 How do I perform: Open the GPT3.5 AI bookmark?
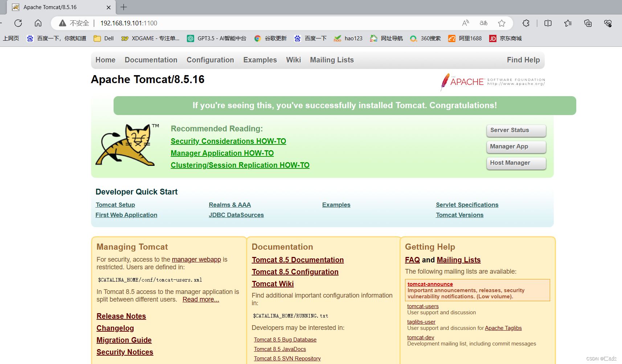coord(217,38)
